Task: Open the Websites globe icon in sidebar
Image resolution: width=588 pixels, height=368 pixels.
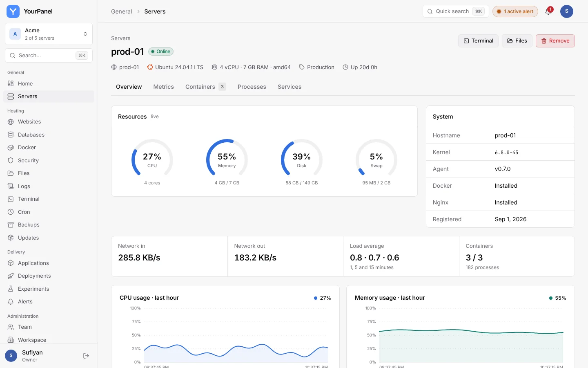Action: click(x=11, y=122)
